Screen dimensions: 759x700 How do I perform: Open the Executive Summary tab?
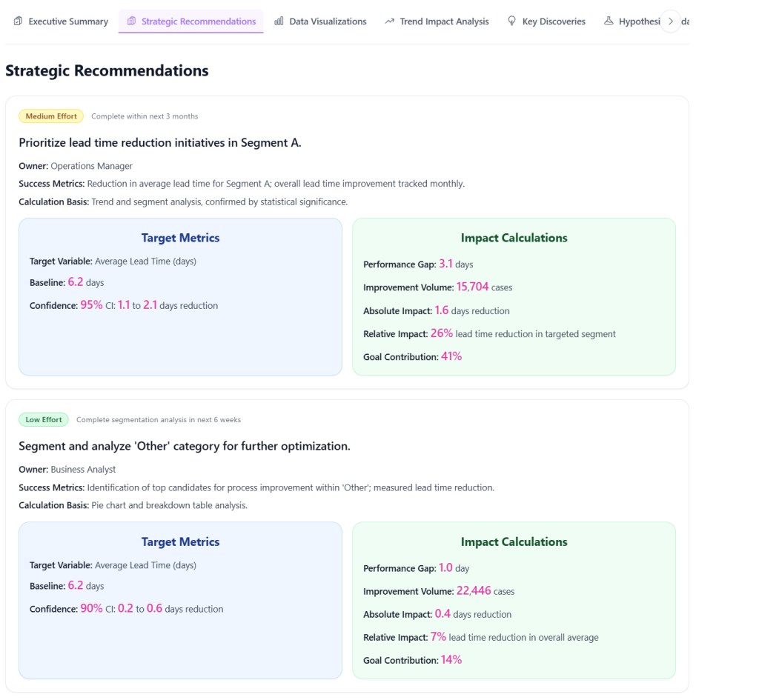click(61, 21)
